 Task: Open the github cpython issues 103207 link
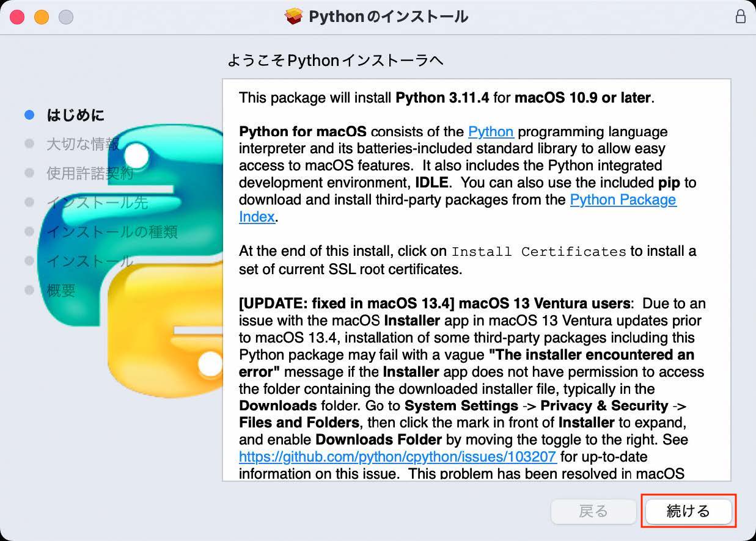397,456
